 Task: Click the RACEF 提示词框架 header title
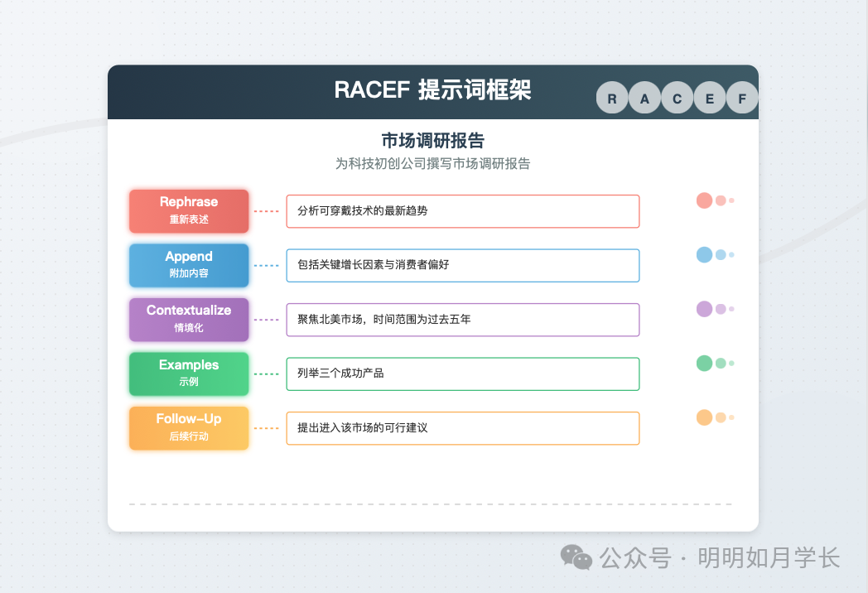(433, 89)
